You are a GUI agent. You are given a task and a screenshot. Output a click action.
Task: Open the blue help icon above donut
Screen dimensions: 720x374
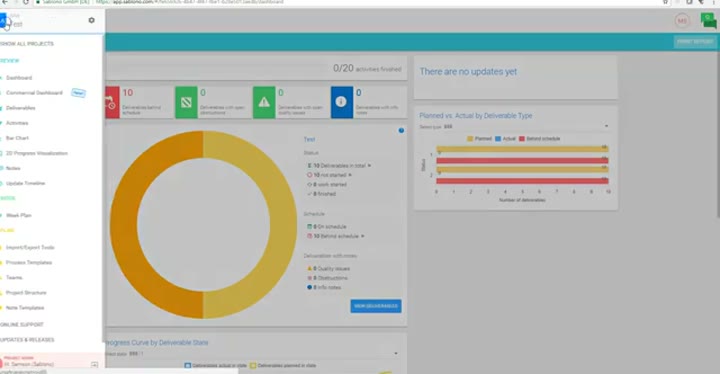(x=401, y=130)
